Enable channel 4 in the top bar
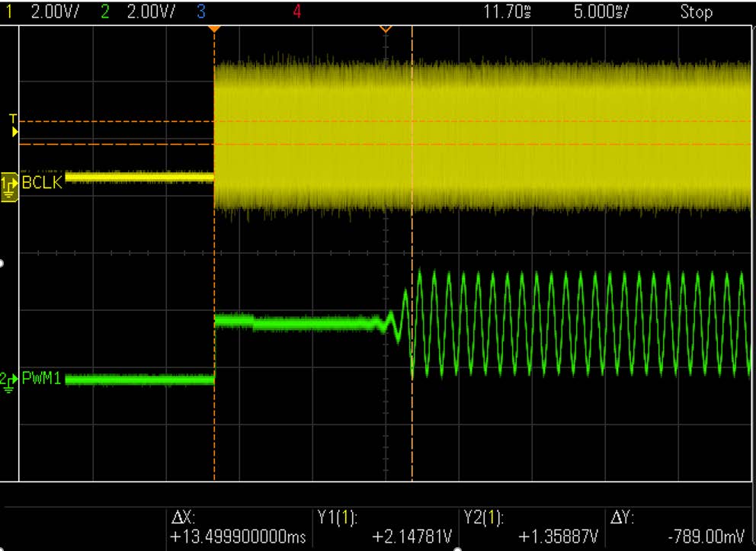 coord(296,11)
